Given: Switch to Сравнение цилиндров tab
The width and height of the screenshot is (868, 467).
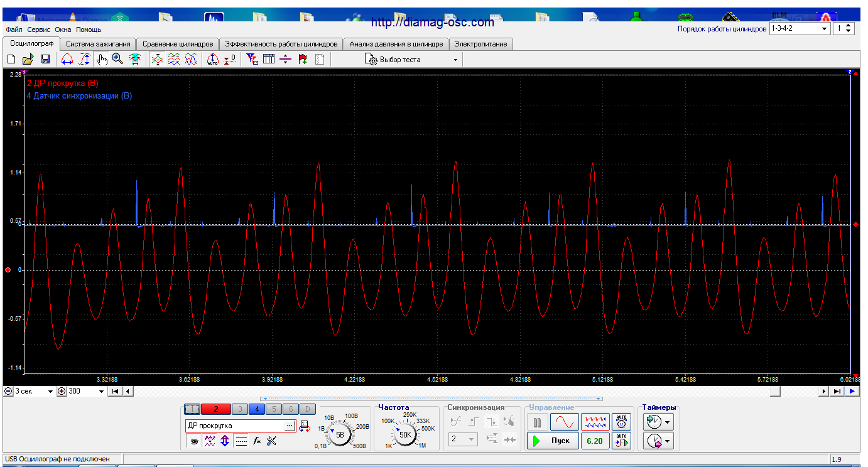Looking at the screenshot, I should coord(178,44).
